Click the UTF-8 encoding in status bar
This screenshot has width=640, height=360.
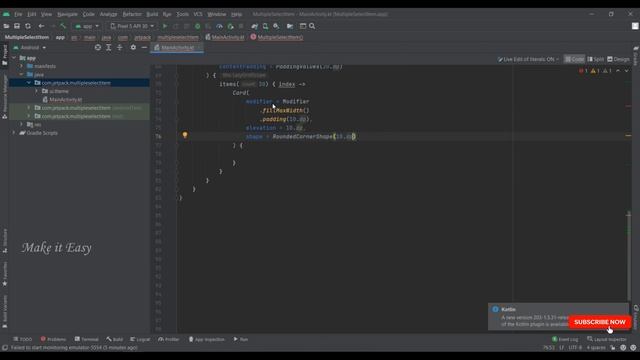coord(575,348)
